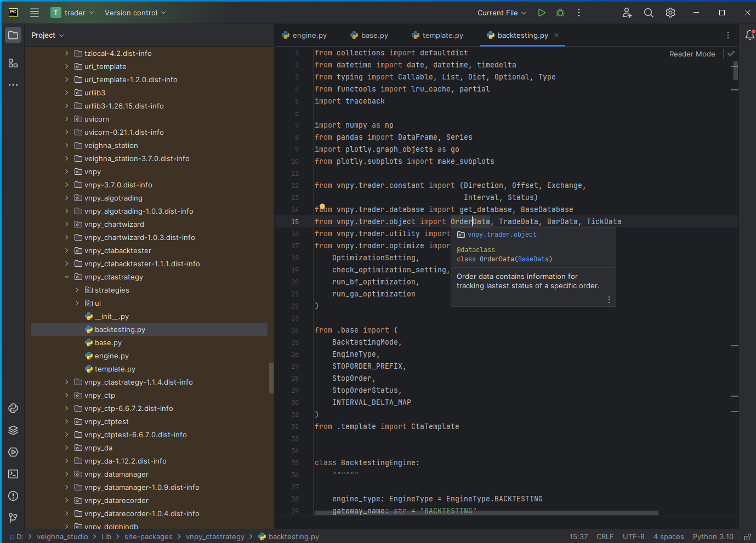Follow the BaseData link in popup
This screenshot has height=543, width=756.
point(533,259)
